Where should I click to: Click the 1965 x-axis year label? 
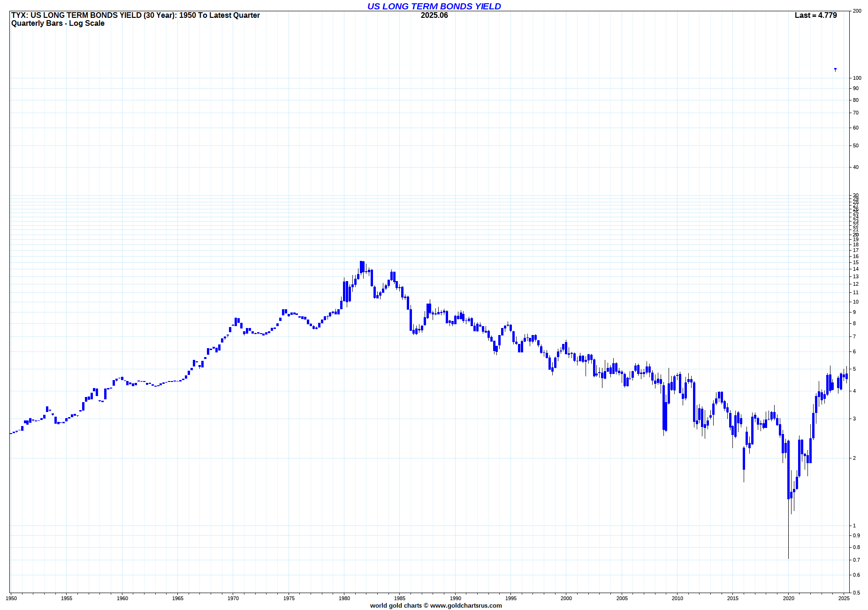coord(178,598)
